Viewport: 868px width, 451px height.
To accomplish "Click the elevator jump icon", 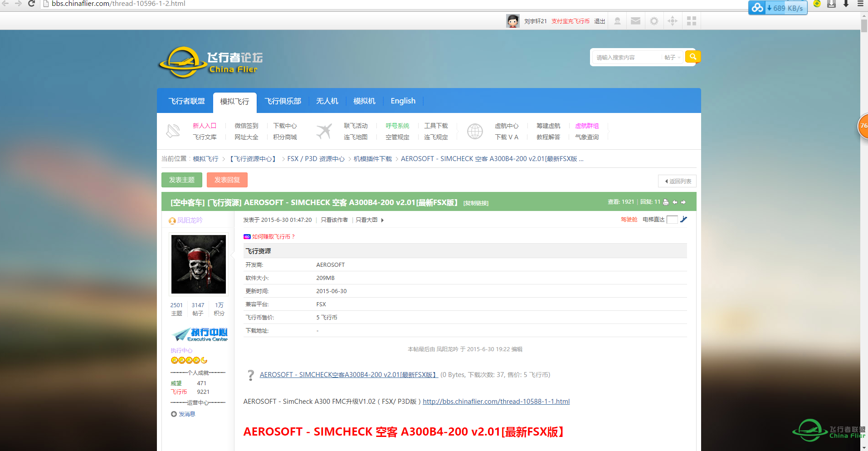I will point(684,220).
